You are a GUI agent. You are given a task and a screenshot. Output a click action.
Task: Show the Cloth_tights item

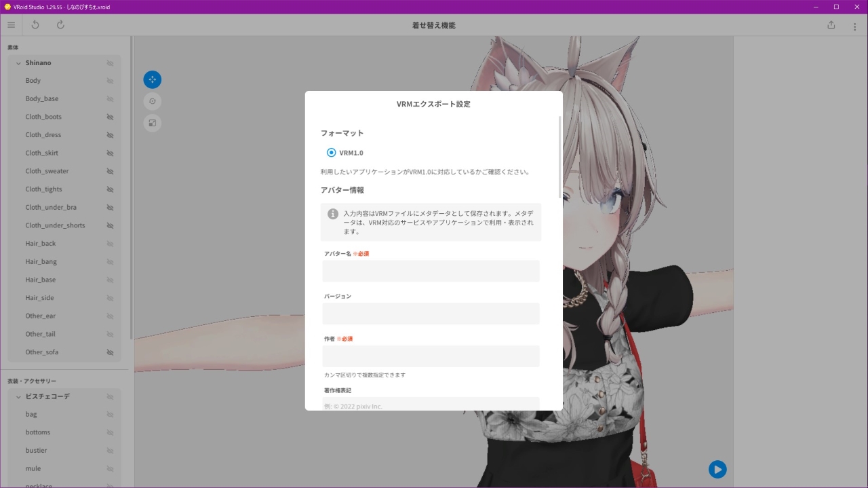coord(110,189)
